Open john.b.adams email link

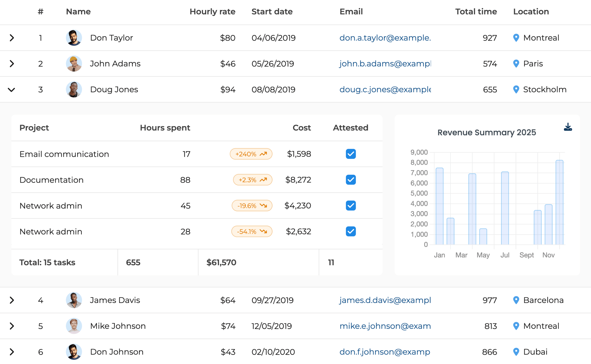(385, 64)
